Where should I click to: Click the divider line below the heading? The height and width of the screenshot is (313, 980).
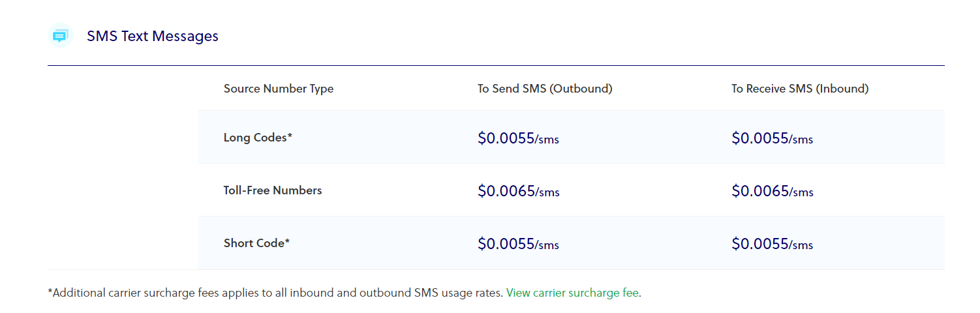(x=496, y=65)
